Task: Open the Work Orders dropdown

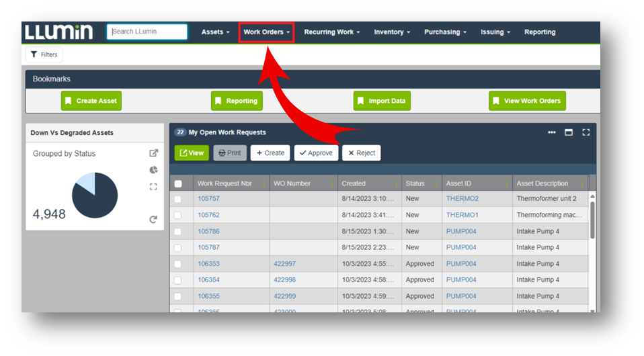Action: click(x=267, y=32)
